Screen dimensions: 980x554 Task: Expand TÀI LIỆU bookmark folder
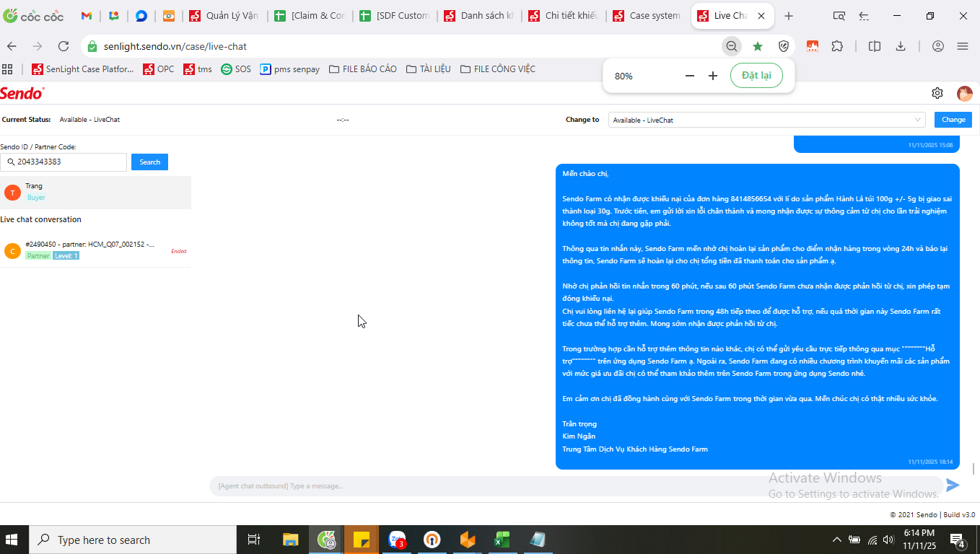coord(429,69)
